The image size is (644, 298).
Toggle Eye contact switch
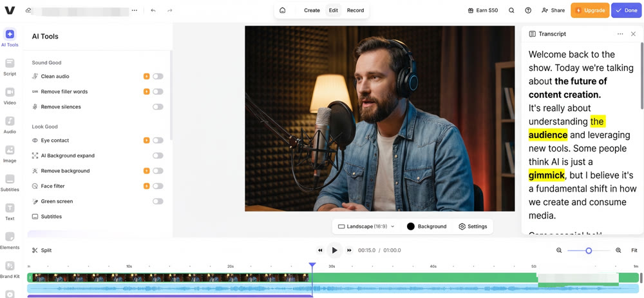[158, 141]
